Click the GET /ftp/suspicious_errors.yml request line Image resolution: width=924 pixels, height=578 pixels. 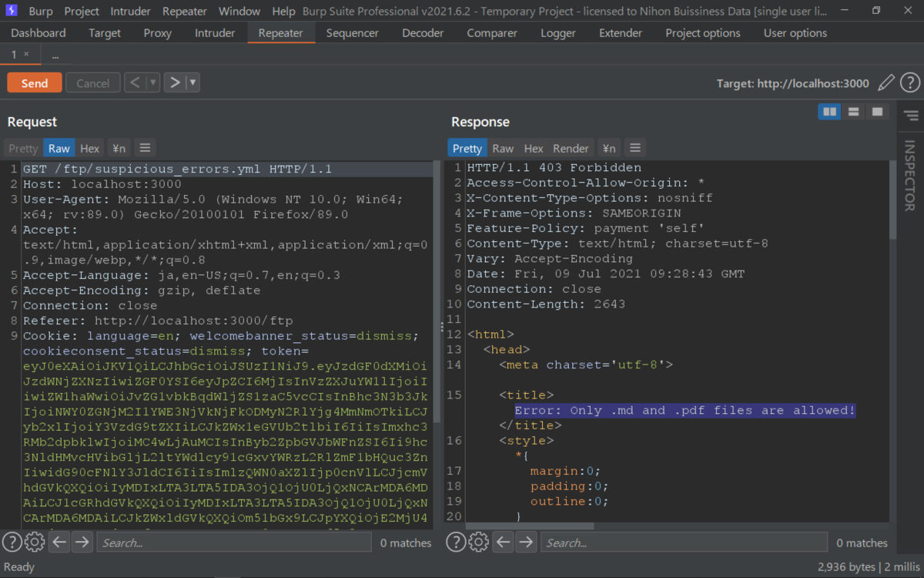[x=177, y=169]
